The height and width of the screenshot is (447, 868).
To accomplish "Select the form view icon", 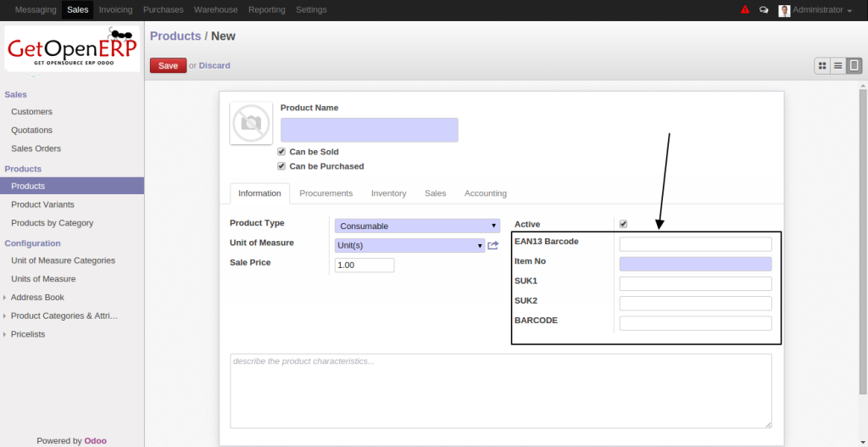I will coord(854,65).
